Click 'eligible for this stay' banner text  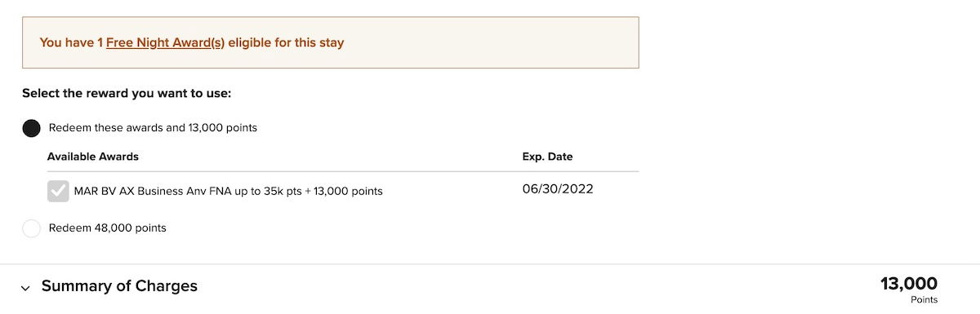click(x=286, y=42)
